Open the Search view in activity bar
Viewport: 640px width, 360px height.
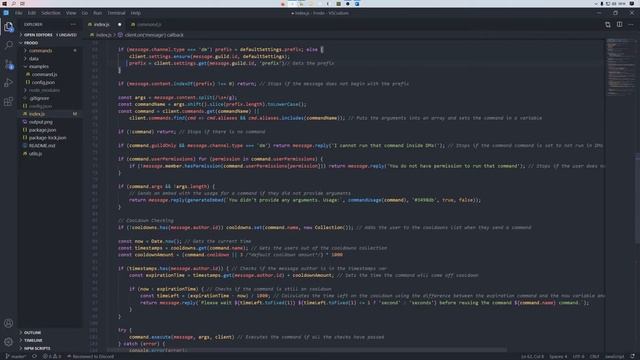[8, 45]
